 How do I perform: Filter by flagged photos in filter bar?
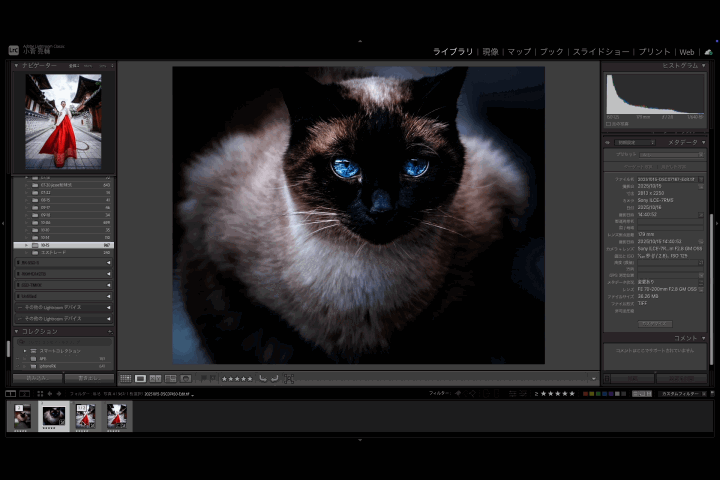pyautogui.click(x=458, y=394)
